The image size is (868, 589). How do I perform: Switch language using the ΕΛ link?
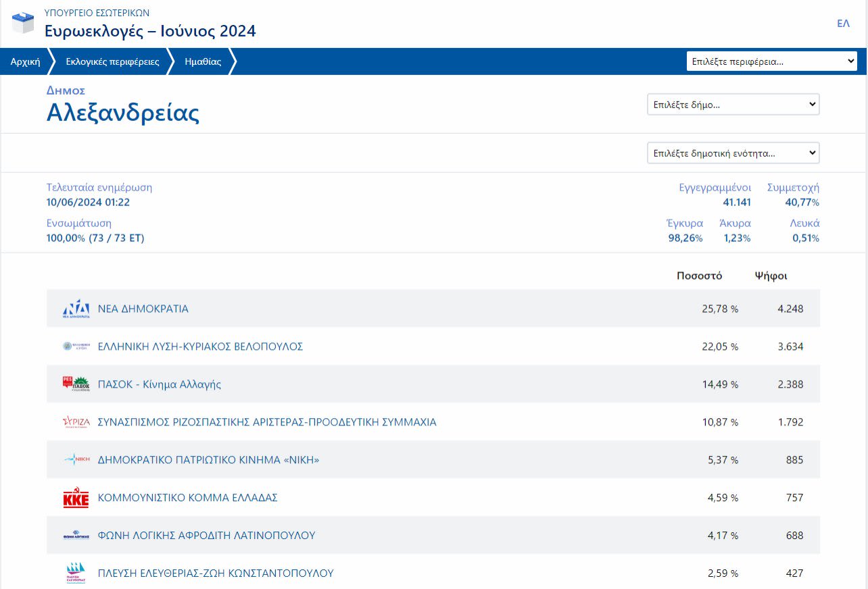tap(843, 24)
